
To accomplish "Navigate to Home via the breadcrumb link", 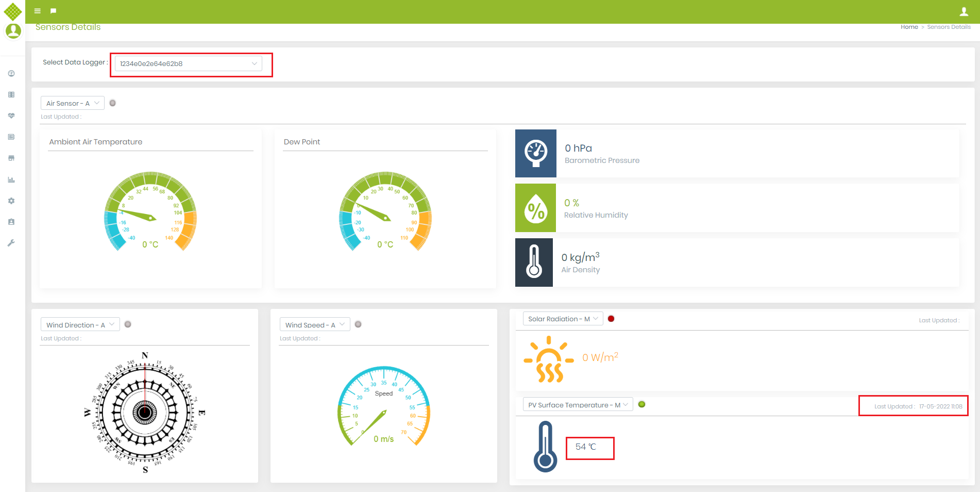I will click(909, 27).
